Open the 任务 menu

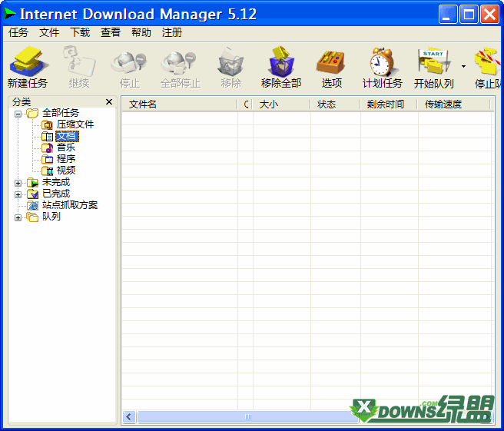(x=18, y=32)
